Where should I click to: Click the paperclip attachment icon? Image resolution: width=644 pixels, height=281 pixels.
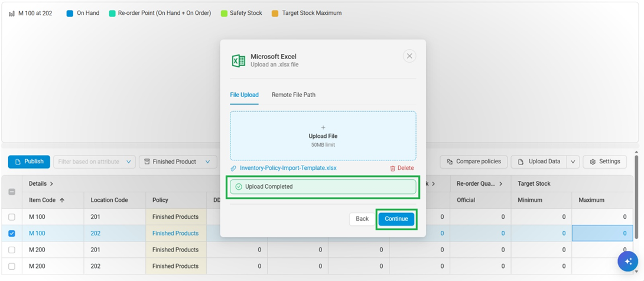point(233,168)
